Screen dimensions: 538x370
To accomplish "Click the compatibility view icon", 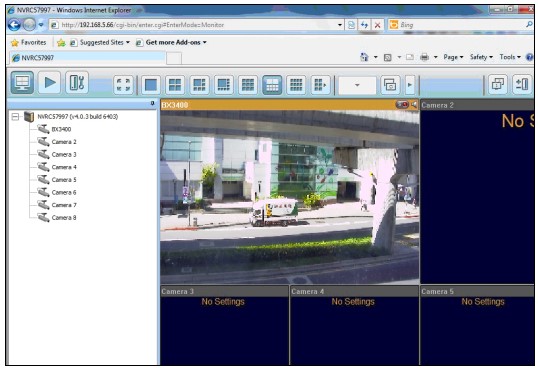I will 351,25.
